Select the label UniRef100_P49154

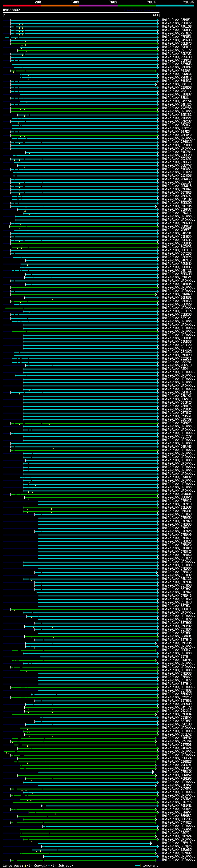click(x=176, y=101)
